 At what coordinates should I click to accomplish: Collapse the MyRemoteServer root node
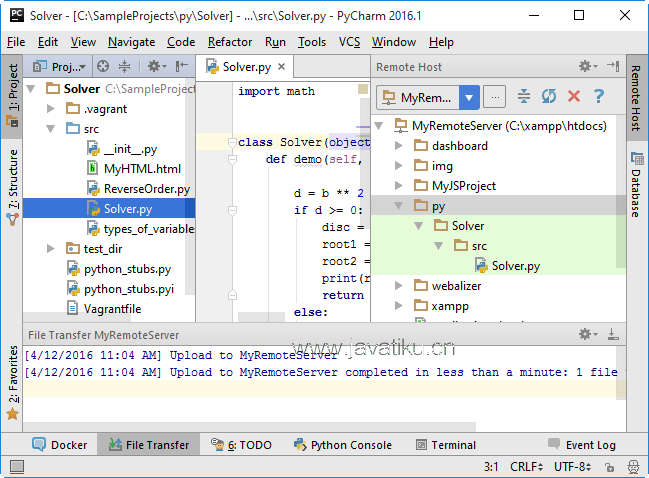tap(379, 125)
